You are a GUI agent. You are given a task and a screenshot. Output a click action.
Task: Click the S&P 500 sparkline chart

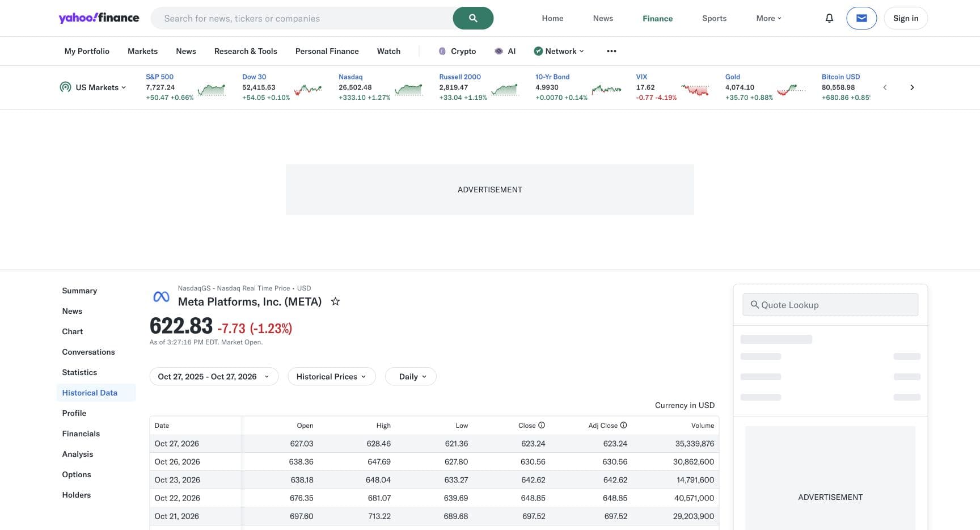[212, 90]
